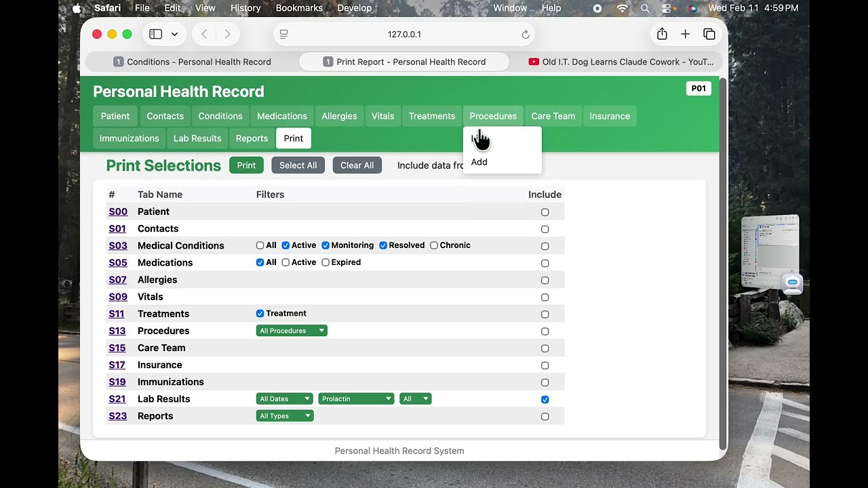
Task: Click the screen recording indicator icon
Action: tap(597, 8)
